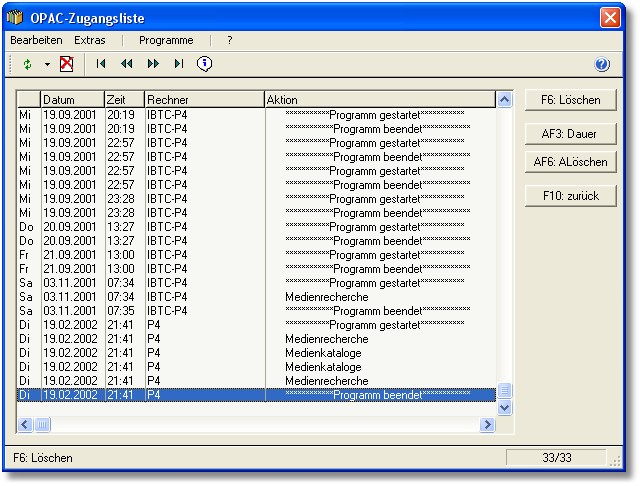Click the info icon in toolbar

(205, 64)
